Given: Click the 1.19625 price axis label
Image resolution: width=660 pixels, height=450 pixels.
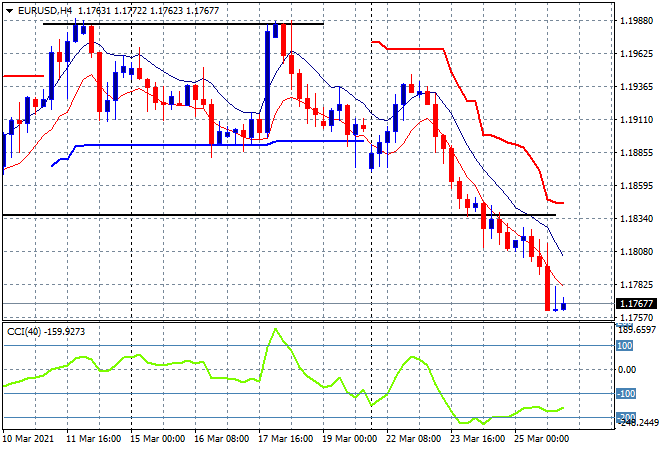Looking at the screenshot, I should tap(636, 53).
